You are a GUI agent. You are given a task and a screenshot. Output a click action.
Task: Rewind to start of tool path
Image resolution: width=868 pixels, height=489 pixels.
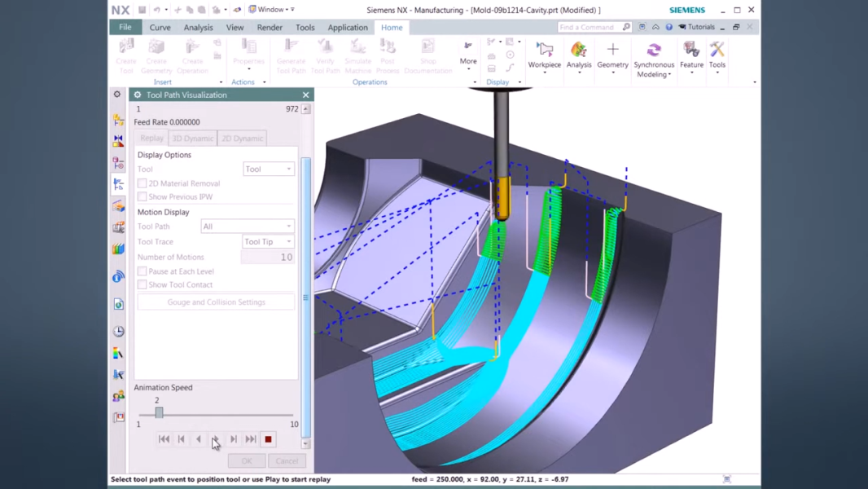tap(164, 439)
